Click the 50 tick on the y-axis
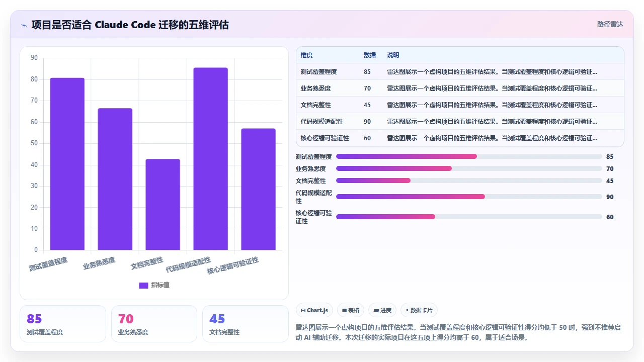644x362 pixels. click(34, 143)
